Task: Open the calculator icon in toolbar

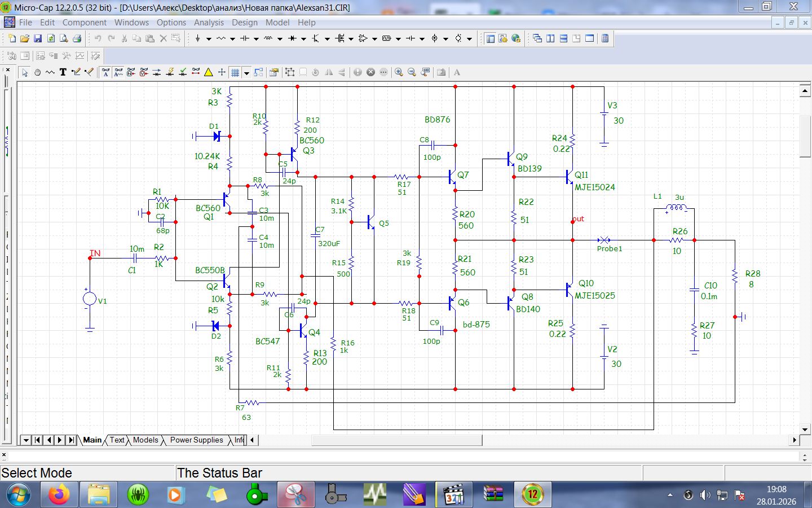Action: (605, 38)
